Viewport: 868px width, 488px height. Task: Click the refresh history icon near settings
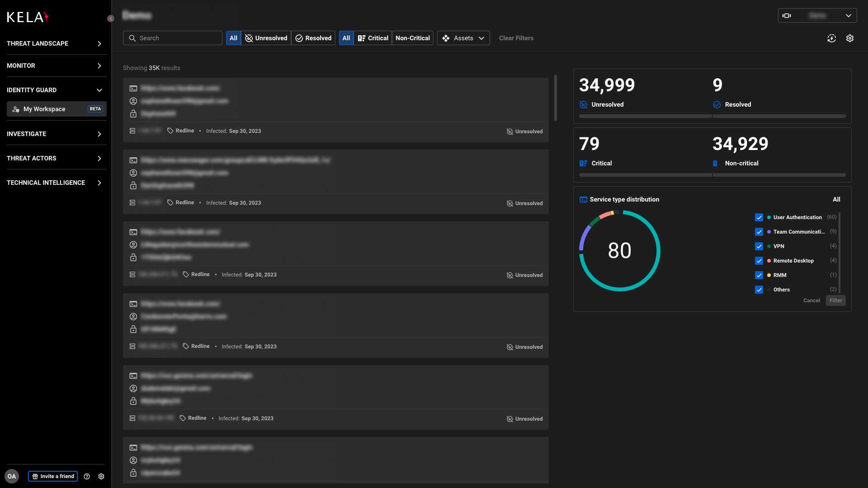click(x=832, y=38)
